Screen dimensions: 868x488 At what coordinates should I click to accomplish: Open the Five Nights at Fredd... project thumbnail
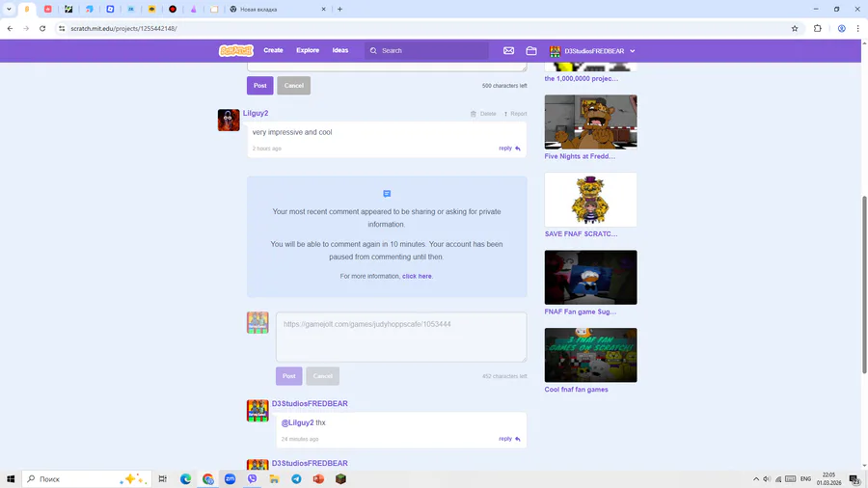pyautogui.click(x=590, y=122)
